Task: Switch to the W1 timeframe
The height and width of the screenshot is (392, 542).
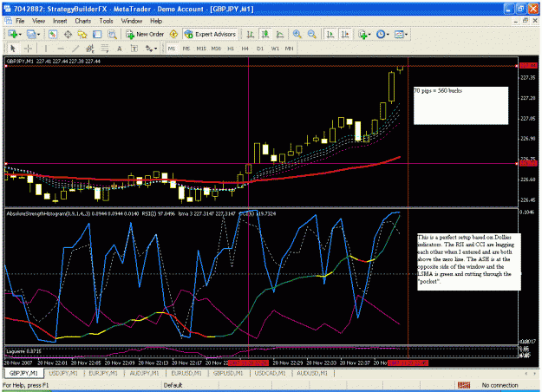Action: click(275, 49)
